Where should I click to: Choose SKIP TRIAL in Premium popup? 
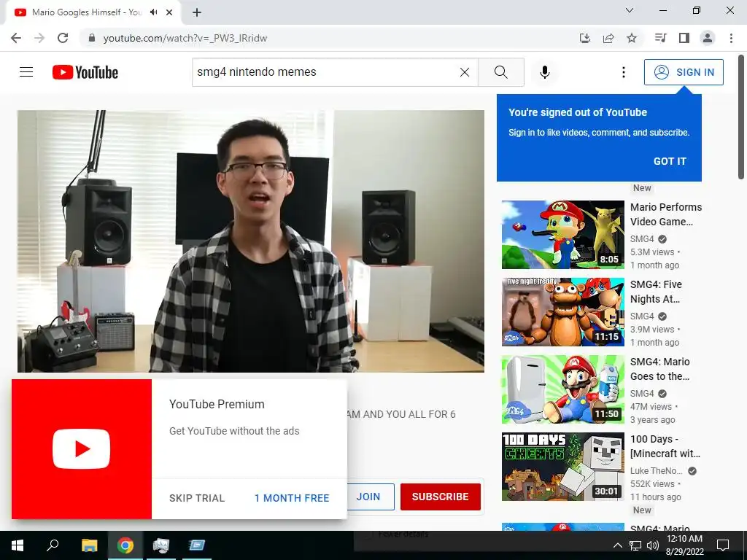[197, 498]
